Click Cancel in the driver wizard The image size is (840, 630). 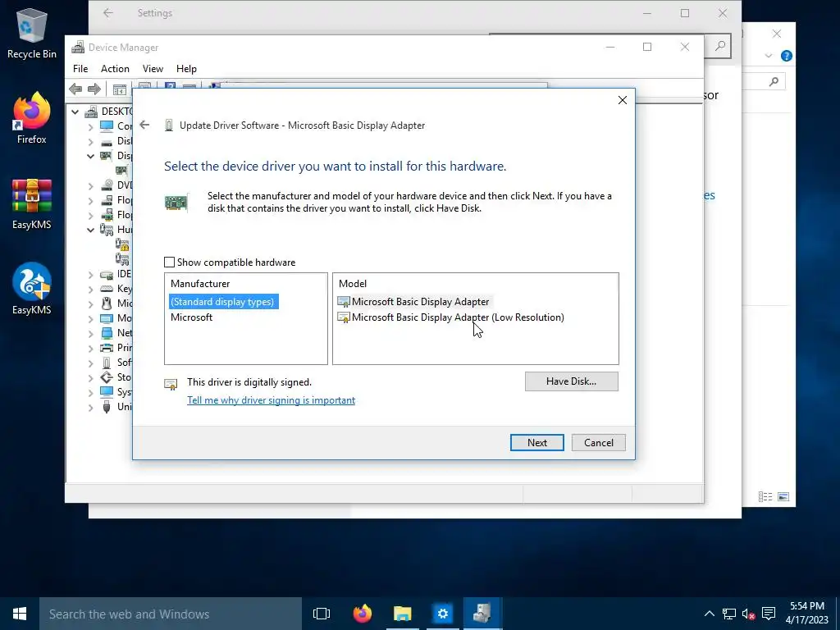(598, 442)
